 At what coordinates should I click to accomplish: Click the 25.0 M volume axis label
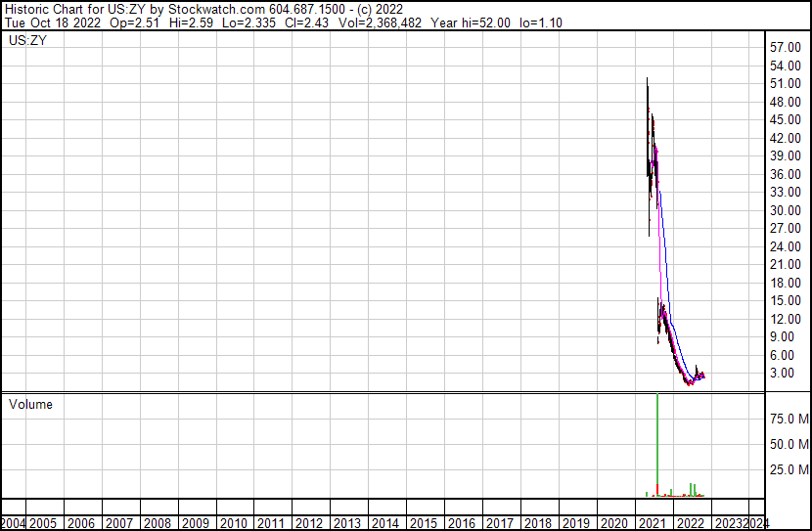(x=789, y=469)
